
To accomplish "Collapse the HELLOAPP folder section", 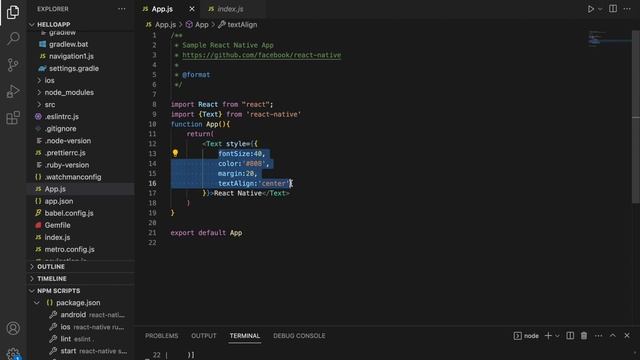I will coord(81,24).
